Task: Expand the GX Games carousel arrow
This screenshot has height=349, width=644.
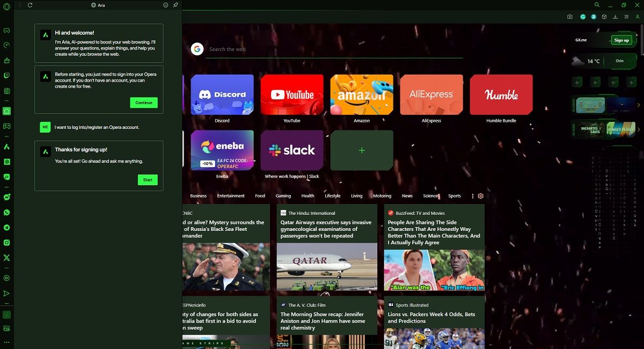Action: tap(639, 105)
